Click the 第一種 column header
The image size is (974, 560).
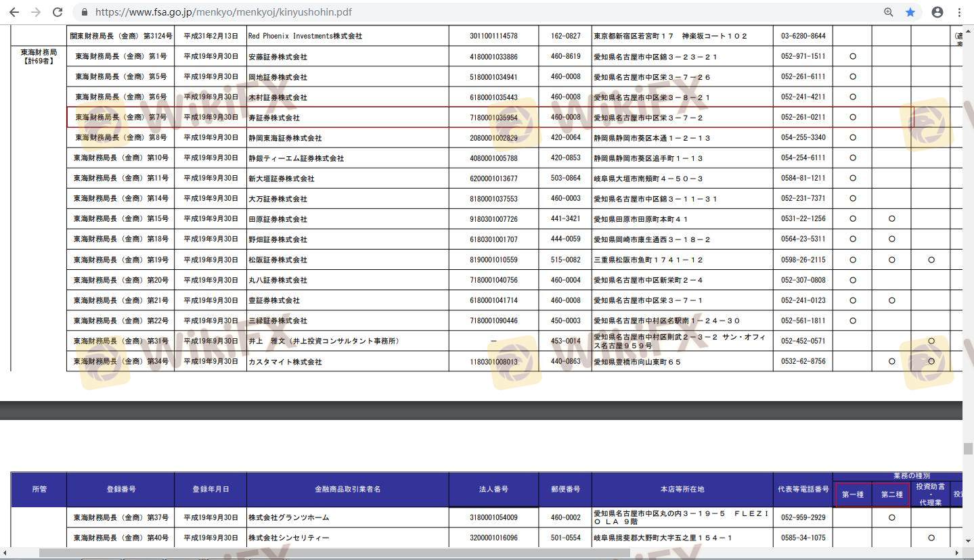[x=852, y=494]
